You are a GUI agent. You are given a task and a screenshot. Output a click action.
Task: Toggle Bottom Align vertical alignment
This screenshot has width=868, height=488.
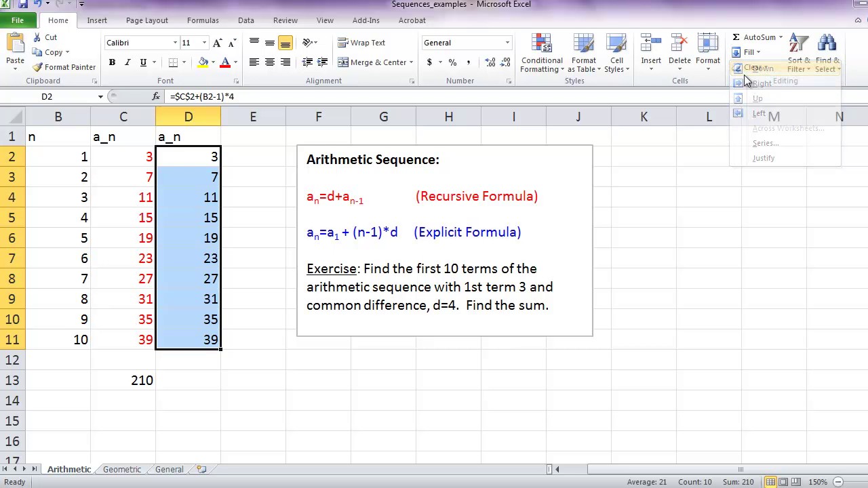285,43
